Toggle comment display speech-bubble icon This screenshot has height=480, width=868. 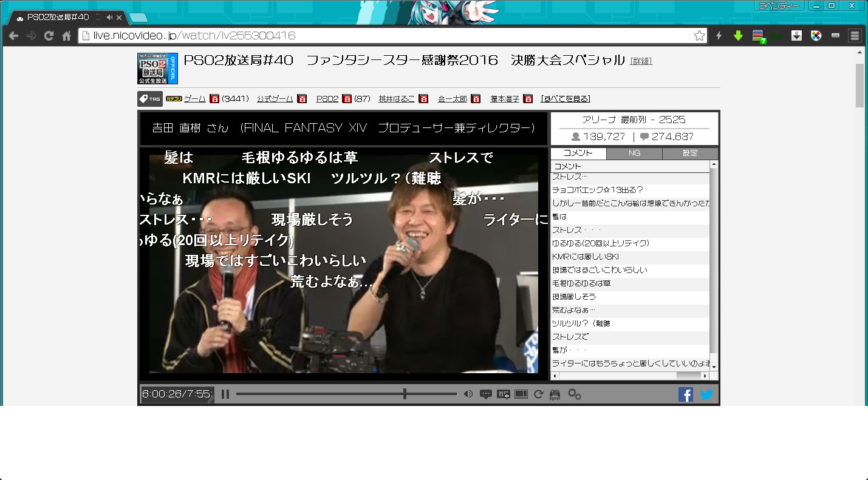point(486,394)
